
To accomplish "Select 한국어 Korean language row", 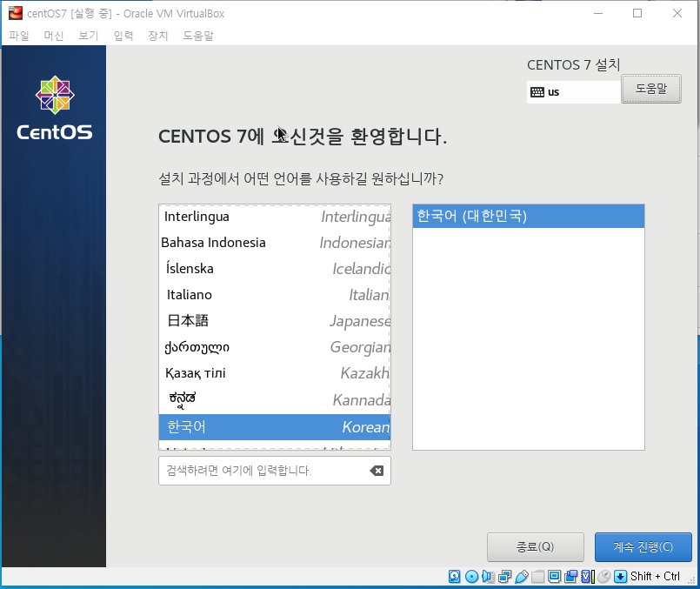I will [x=275, y=427].
